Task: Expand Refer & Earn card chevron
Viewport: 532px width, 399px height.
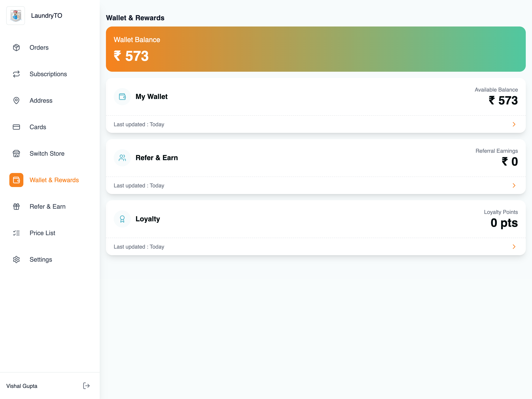Action: 514,185
